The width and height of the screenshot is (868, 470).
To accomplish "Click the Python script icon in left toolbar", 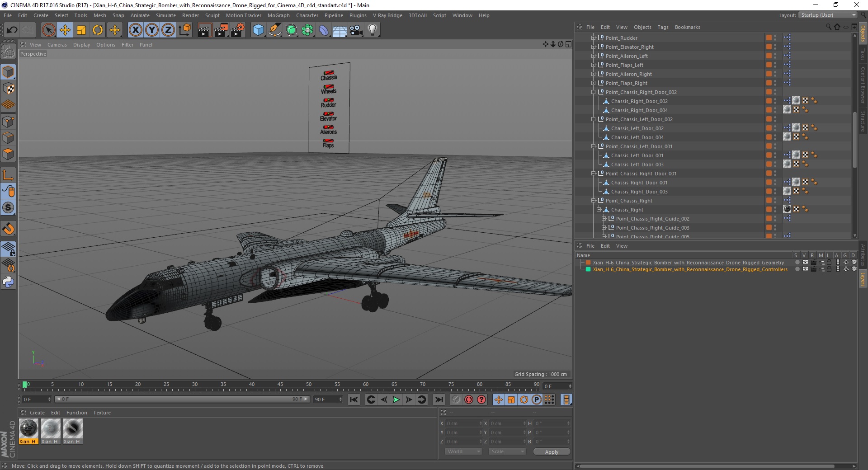I will [8, 282].
